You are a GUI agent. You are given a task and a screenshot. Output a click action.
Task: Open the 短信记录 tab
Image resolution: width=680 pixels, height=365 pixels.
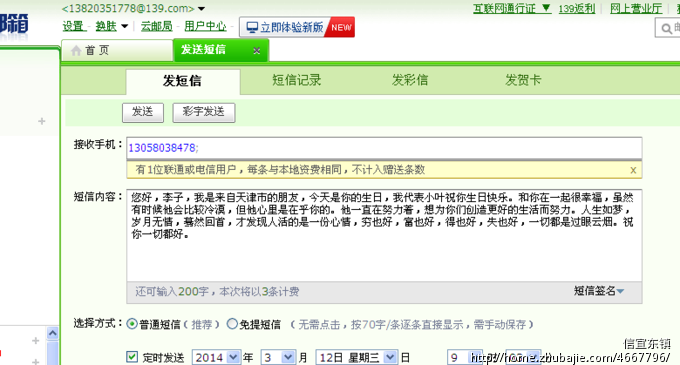pos(297,80)
